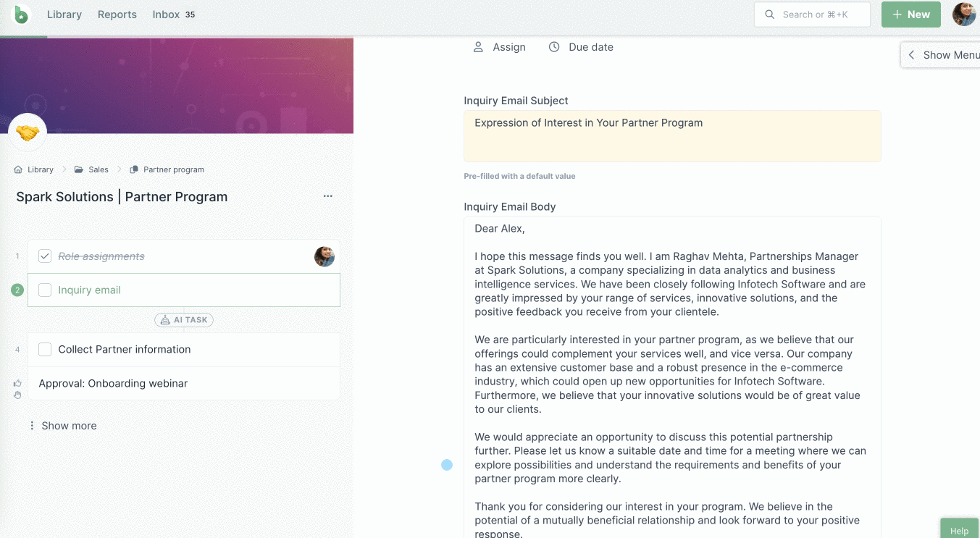Click the Search or ⌘+K field
The height and width of the screenshot is (538, 980).
pyautogui.click(x=812, y=14)
